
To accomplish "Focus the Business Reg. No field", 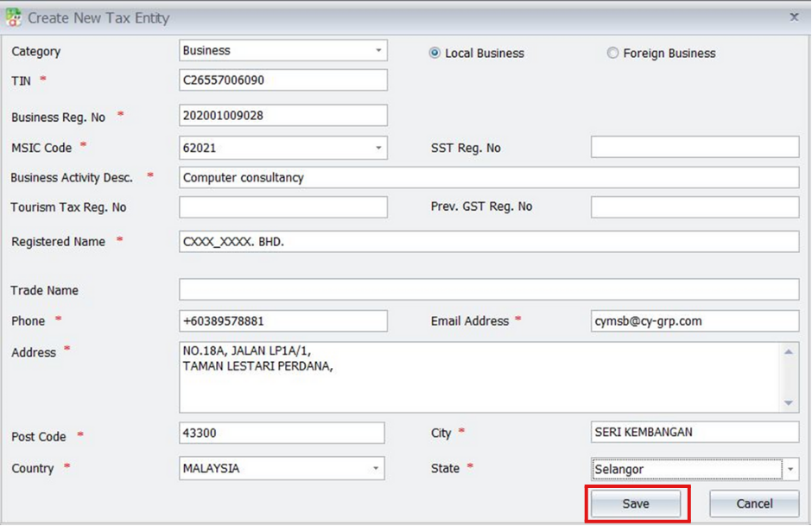I will click(x=282, y=115).
